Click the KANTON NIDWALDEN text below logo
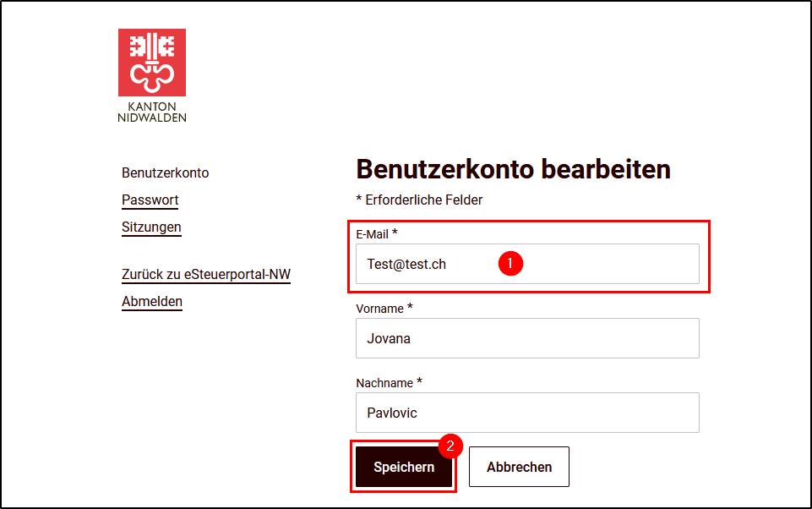 pyautogui.click(x=152, y=112)
